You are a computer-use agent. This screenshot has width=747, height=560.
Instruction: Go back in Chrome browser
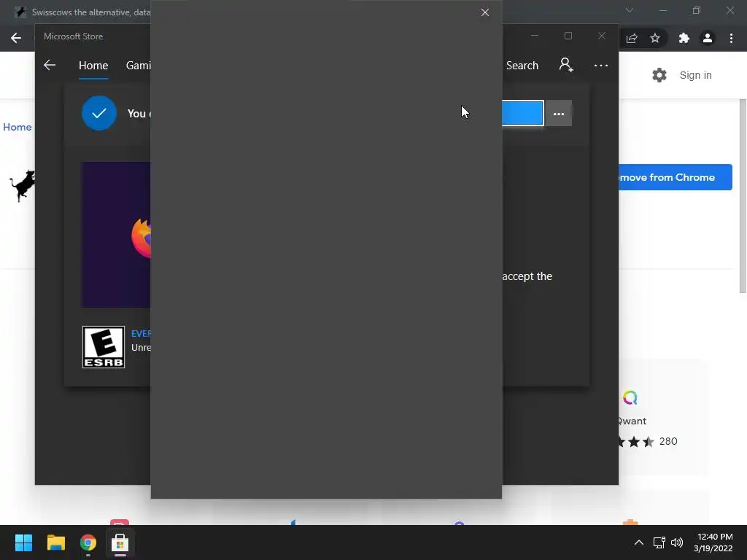pos(16,38)
